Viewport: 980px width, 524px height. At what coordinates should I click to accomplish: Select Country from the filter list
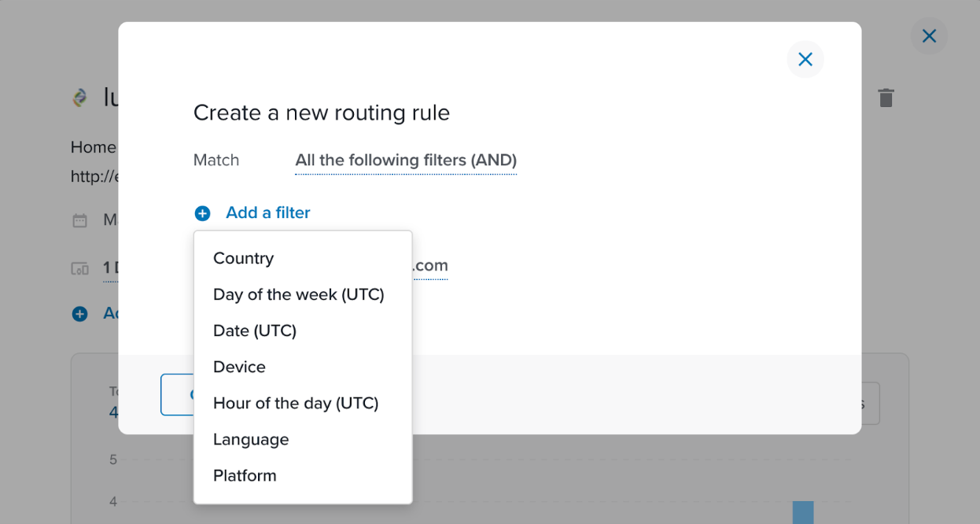[243, 259]
